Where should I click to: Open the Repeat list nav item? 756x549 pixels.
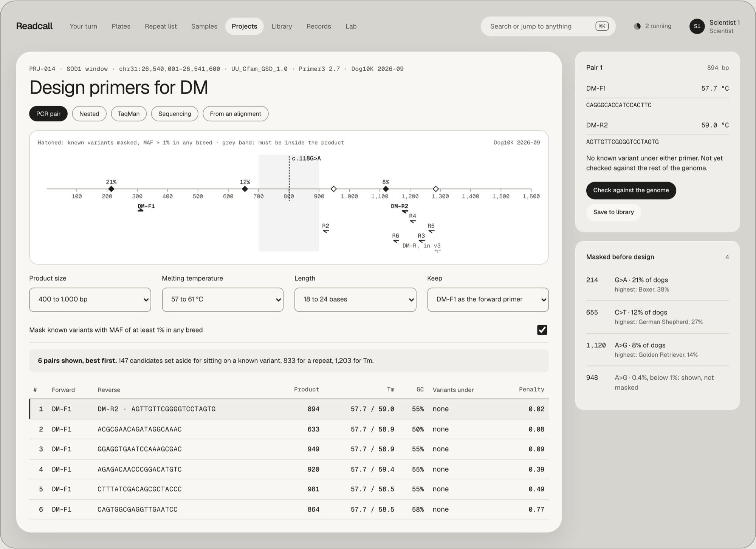click(161, 26)
